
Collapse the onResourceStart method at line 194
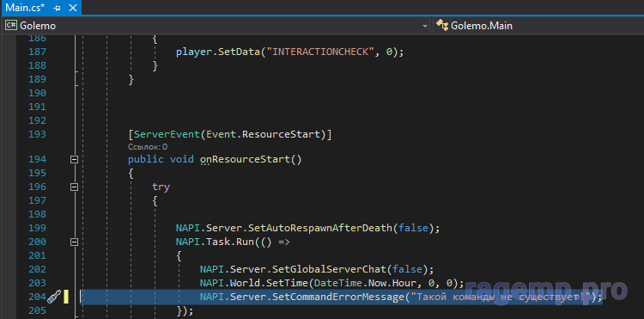(74, 160)
